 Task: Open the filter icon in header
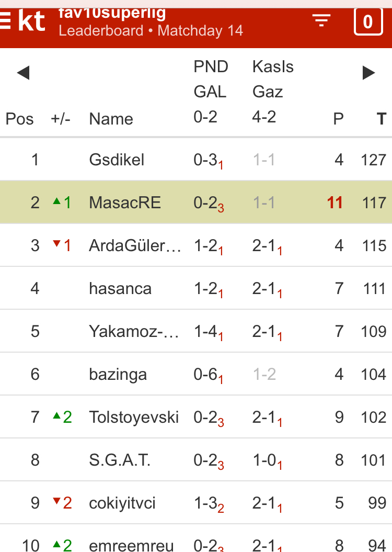[x=321, y=21]
